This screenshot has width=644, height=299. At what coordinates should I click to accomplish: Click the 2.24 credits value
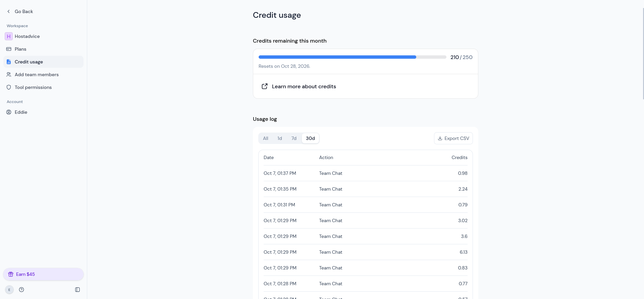point(463,189)
